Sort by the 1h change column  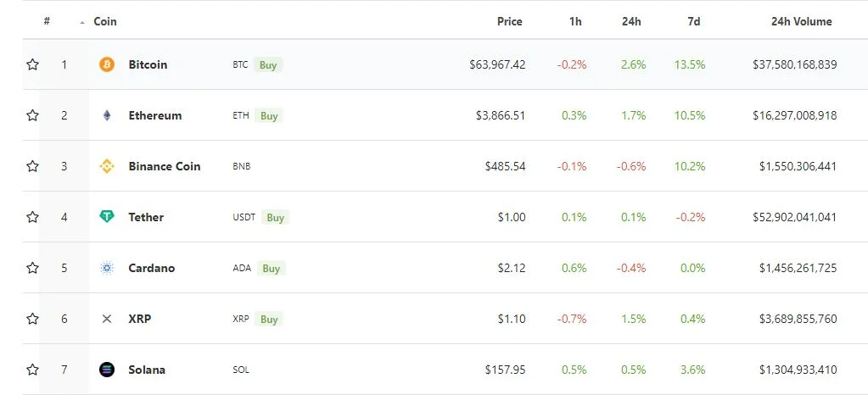[576, 21]
